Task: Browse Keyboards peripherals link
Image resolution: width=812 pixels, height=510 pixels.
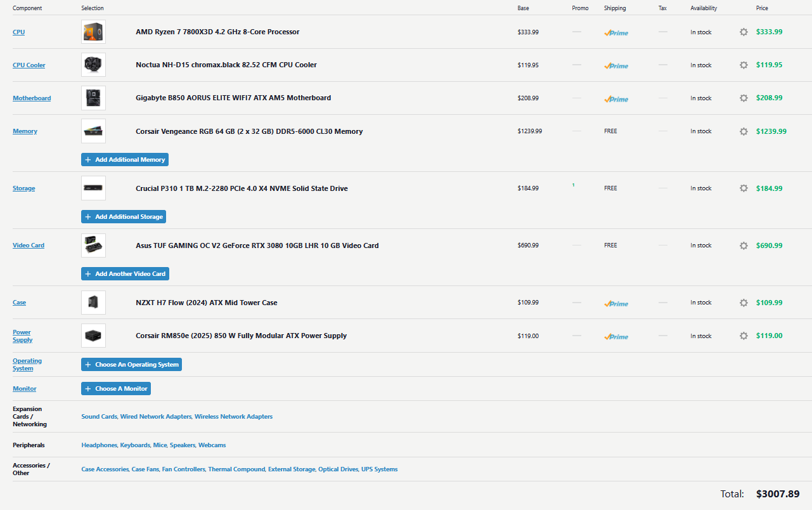Action: [x=135, y=445]
